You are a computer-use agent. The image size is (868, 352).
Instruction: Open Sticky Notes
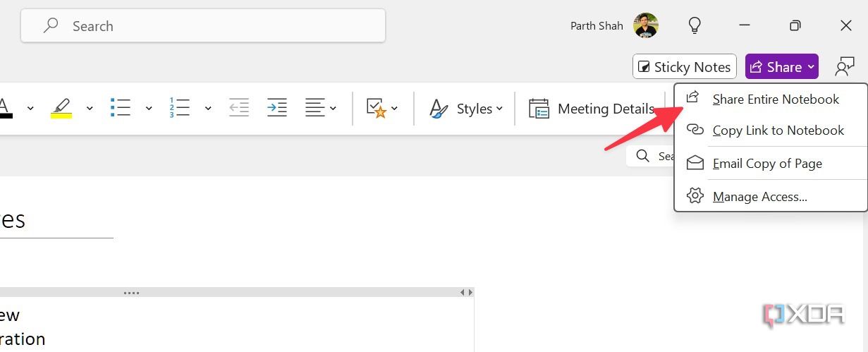pyautogui.click(x=685, y=67)
